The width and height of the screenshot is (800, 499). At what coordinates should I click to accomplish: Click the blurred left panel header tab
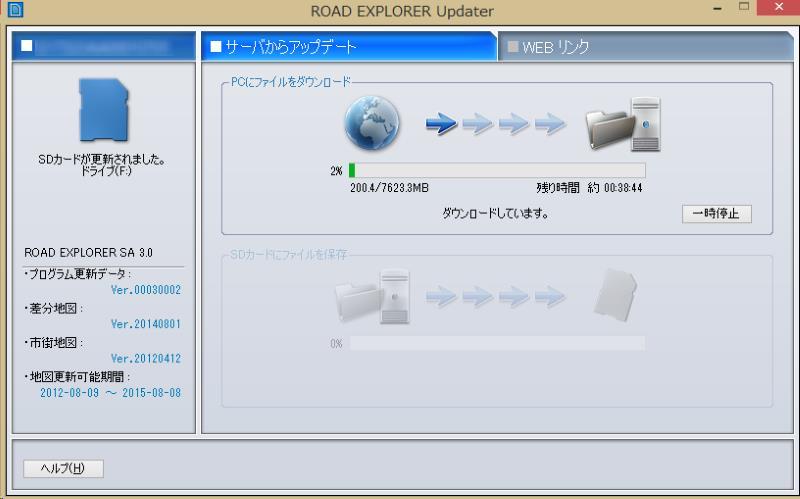[x=104, y=46]
